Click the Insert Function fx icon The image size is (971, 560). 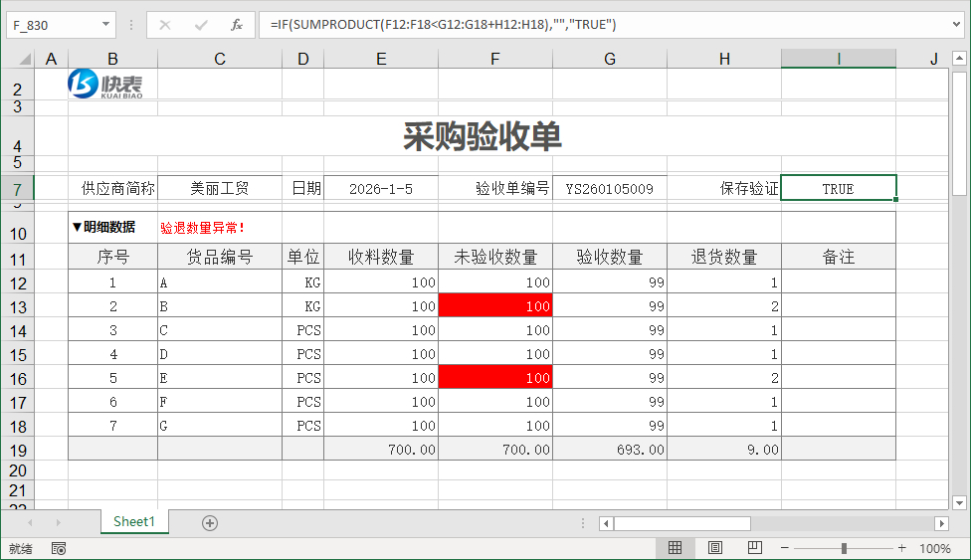(236, 25)
